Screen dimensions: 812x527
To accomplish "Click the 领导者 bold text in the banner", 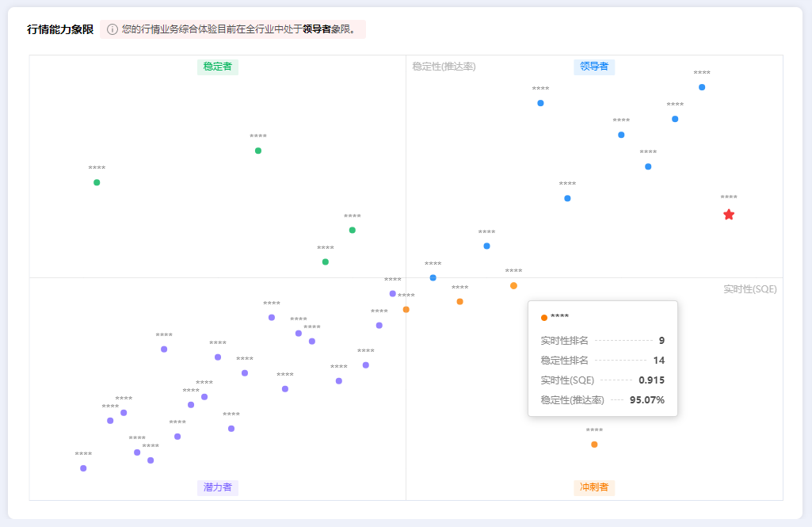I will point(316,29).
